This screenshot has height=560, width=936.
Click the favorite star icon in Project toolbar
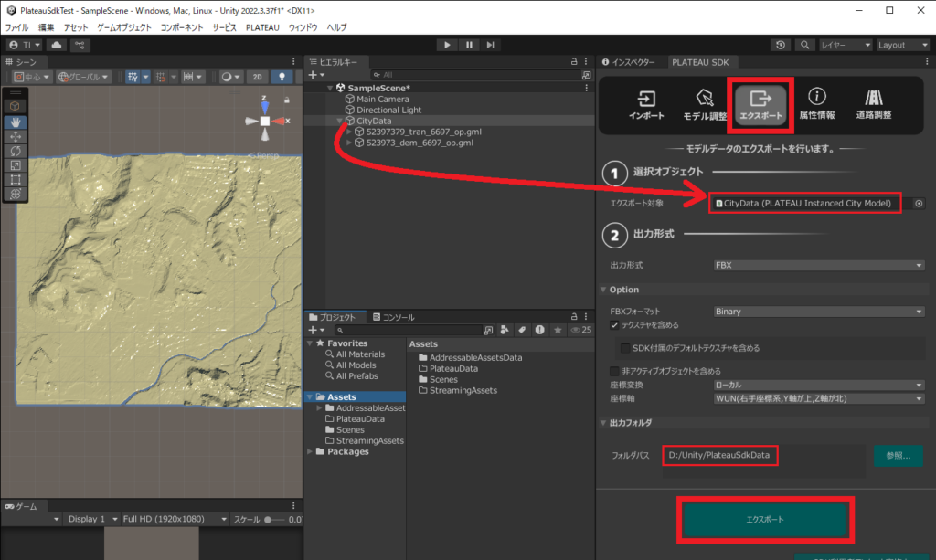pyautogui.click(x=558, y=330)
